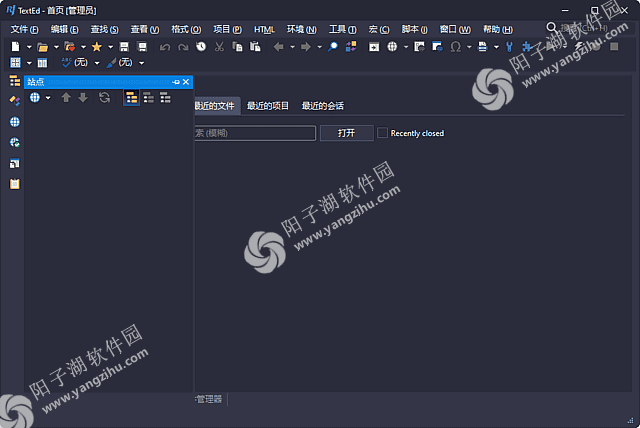Open the 工具(T) menu

[x=343, y=29]
